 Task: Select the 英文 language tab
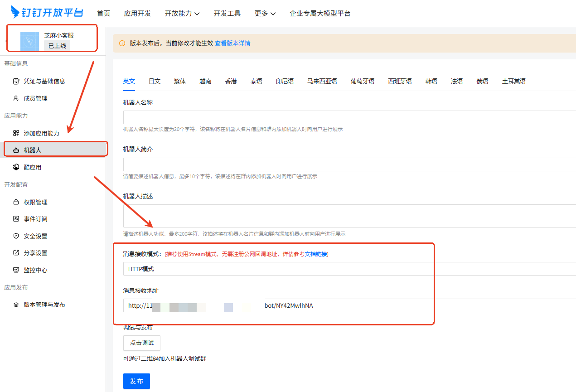click(129, 81)
